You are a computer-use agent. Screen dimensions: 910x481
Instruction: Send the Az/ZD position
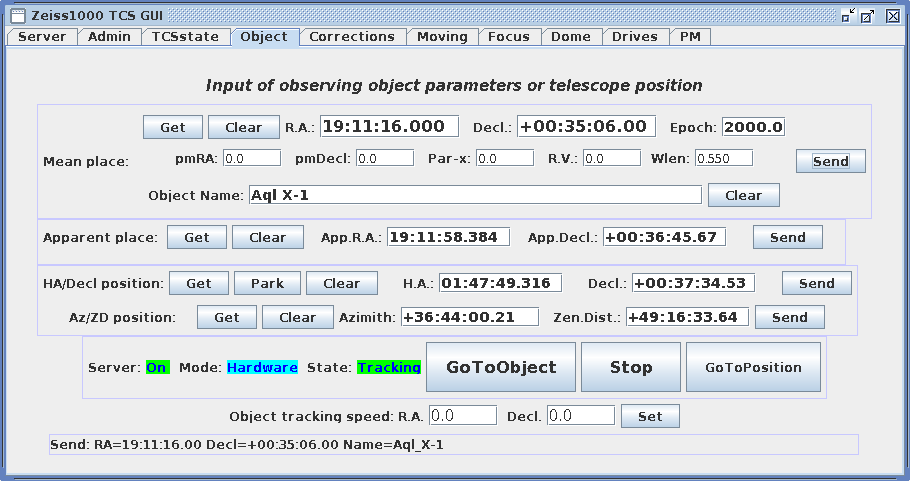pyautogui.click(x=789, y=317)
